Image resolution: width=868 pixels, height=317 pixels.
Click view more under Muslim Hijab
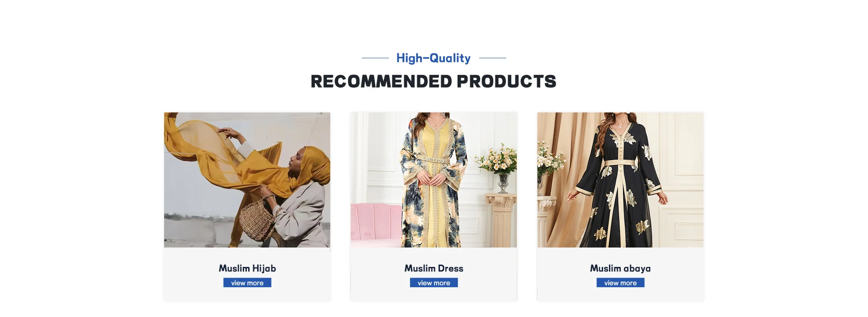click(247, 283)
